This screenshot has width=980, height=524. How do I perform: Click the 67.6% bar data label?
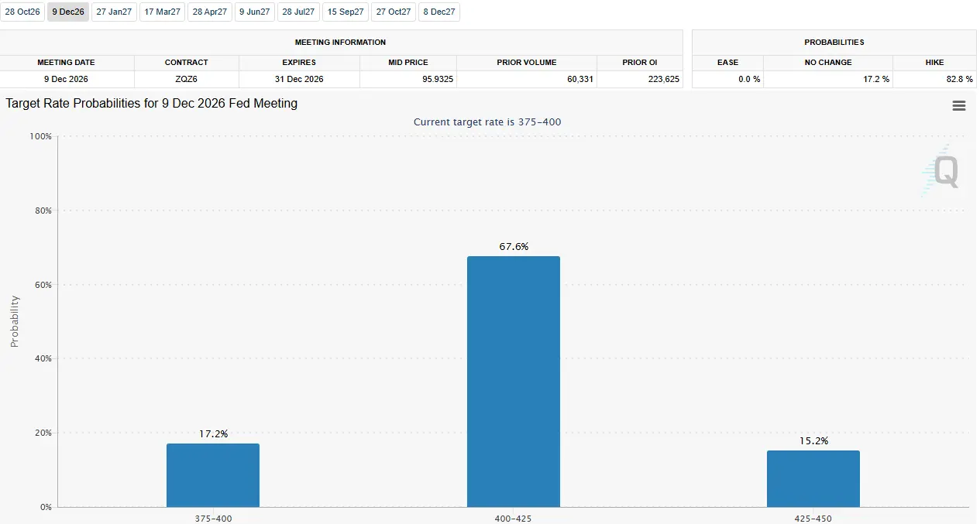pos(513,247)
